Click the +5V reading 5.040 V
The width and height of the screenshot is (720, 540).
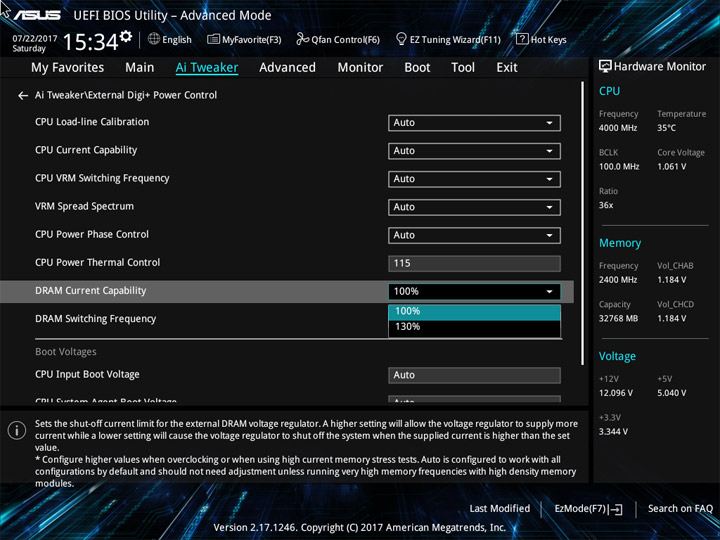(671, 393)
